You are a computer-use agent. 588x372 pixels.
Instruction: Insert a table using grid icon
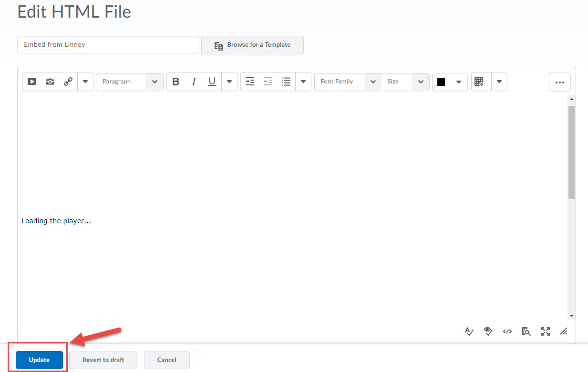click(479, 82)
